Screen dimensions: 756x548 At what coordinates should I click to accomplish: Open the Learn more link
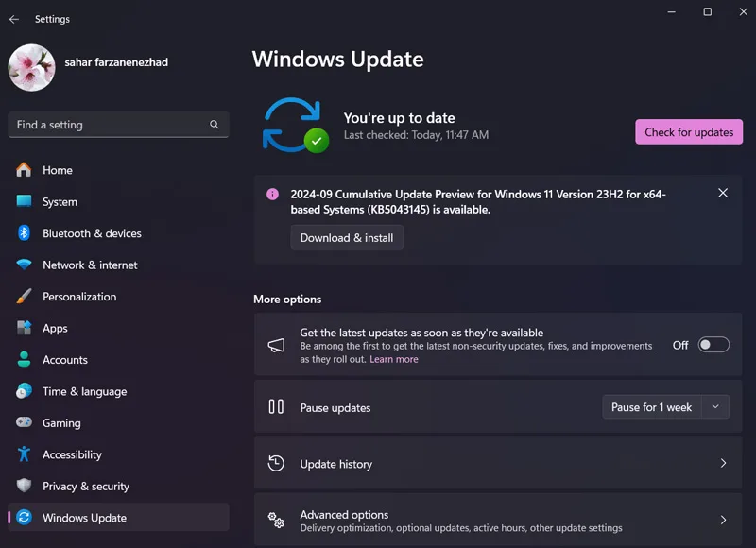394,359
